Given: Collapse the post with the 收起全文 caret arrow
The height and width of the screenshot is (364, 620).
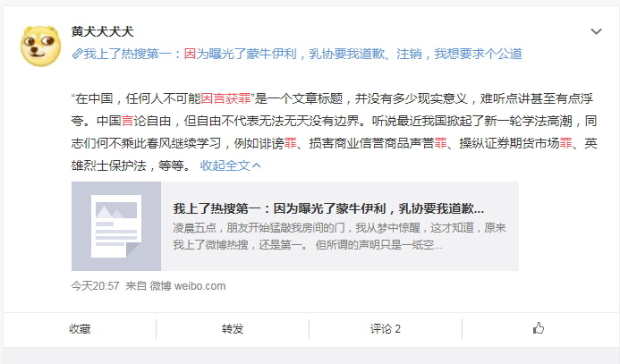Looking at the screenshot, I should pos(257,165).
